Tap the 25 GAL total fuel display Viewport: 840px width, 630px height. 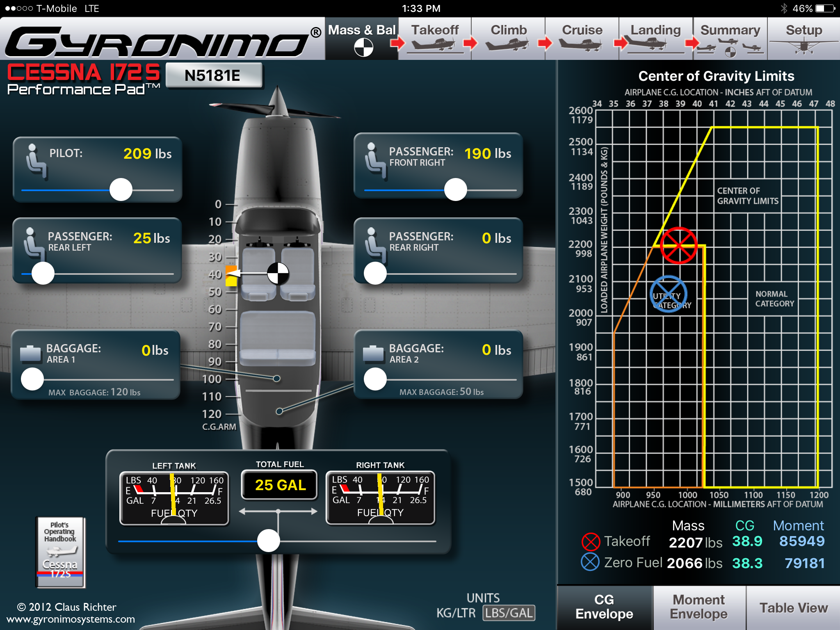pyautogui.click(x=280, y=485)
